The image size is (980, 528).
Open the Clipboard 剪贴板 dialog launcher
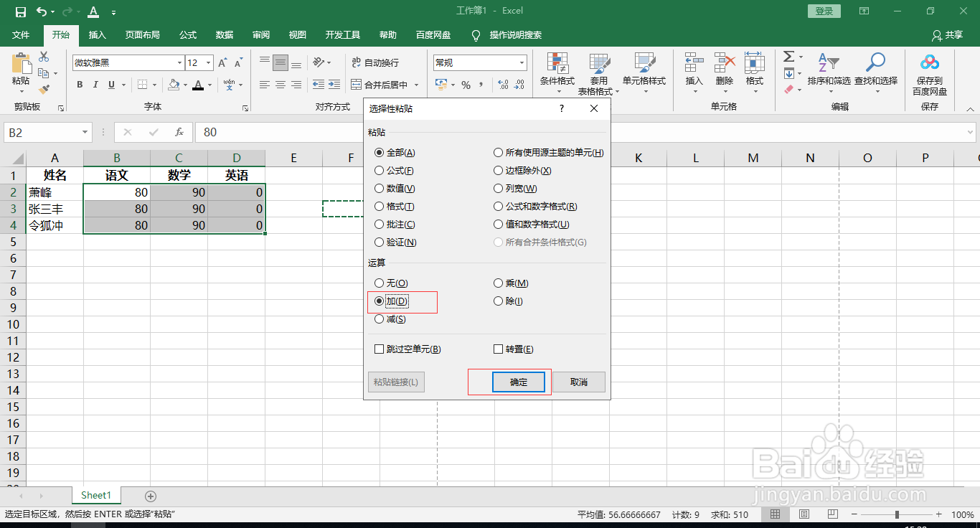(x=61, y=108)
